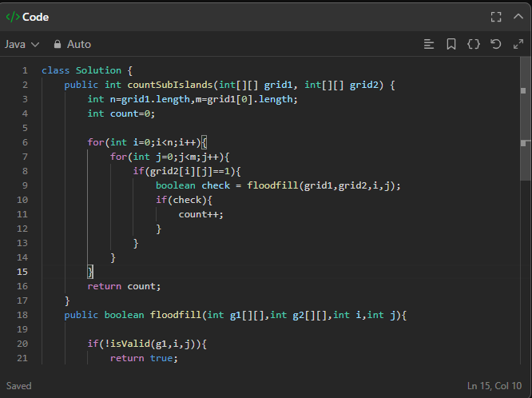The image size is (532, 398).
Task: Click the Auto lock indicator
Action: pos(72,44)
